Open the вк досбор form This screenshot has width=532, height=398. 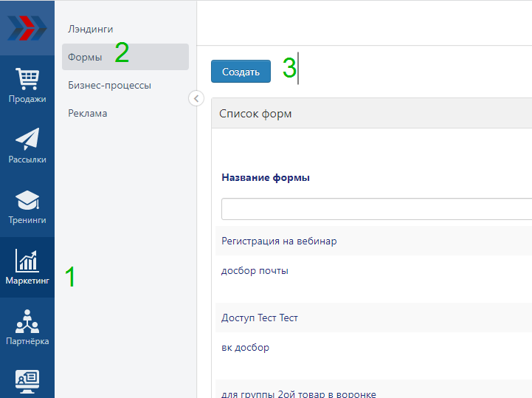click(245, 347)
